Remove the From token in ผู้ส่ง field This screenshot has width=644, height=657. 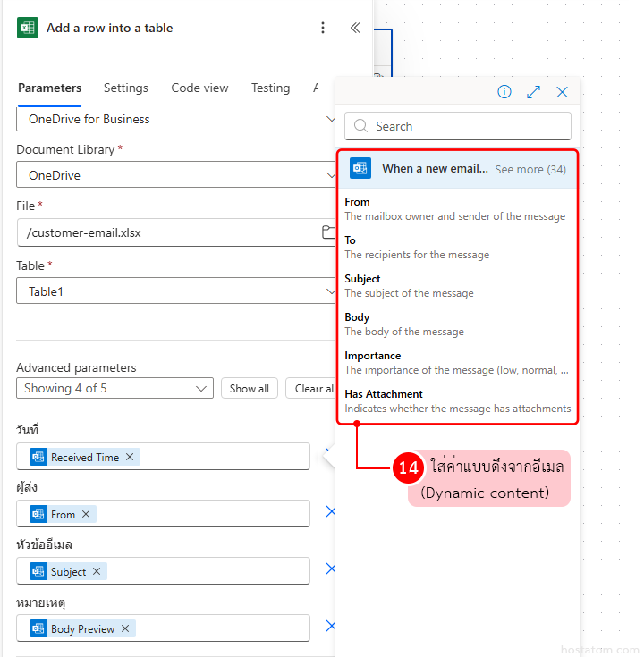(x=86, y=514)
